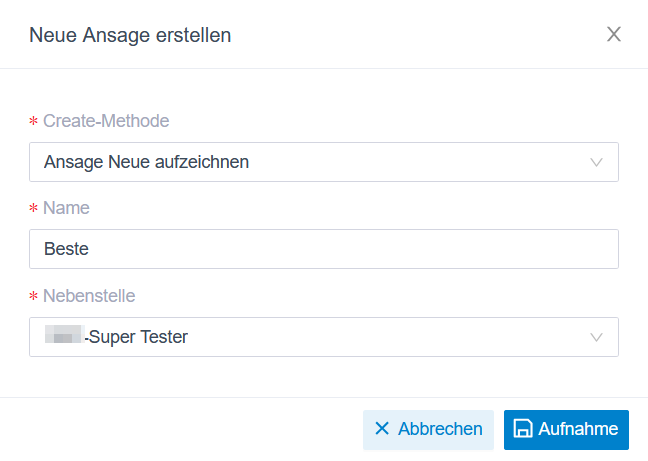The image size is (648, 461).
Task: Click the Nebenstelle chevron arrow
Action: 597,337
